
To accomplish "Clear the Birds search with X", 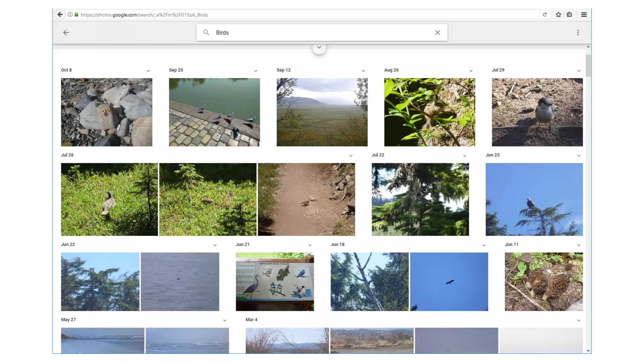I will click(x=437, y=32).
